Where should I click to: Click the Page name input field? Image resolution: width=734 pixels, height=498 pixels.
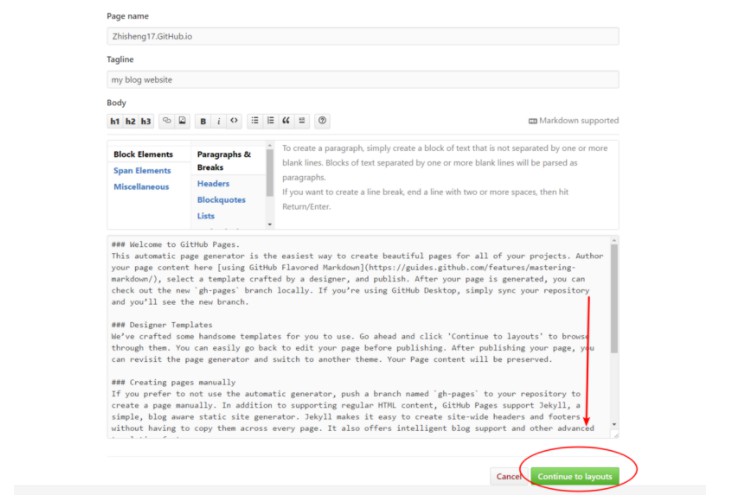[362, 36]
